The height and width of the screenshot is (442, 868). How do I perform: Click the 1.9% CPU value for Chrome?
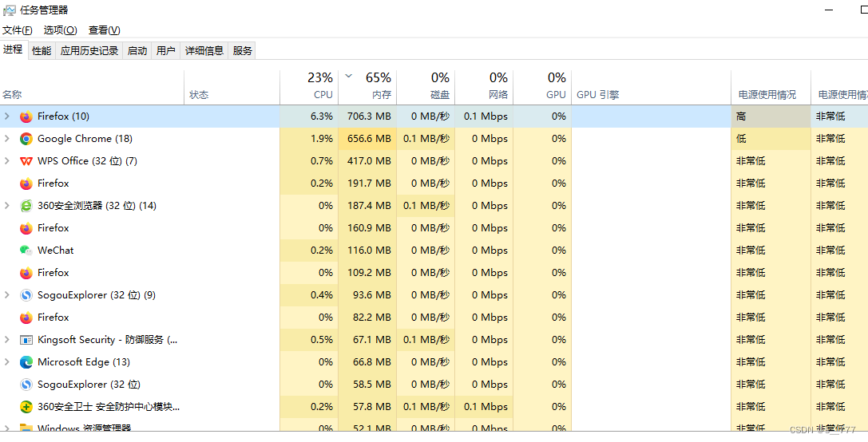coord(322,139)
